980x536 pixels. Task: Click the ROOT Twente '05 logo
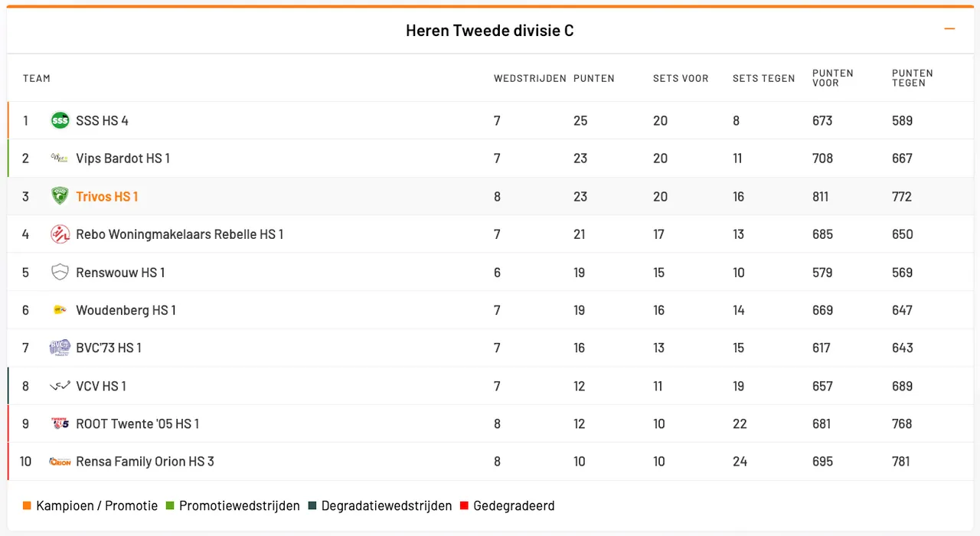tap(60, 423)
